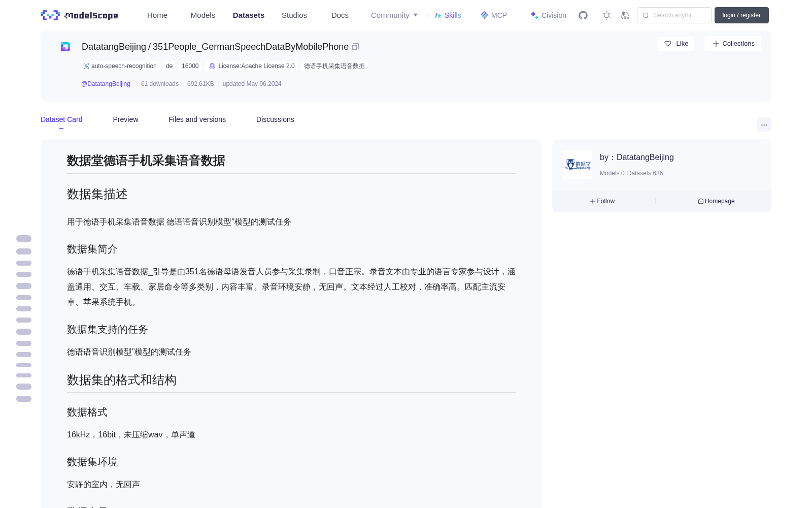Viewport: 812px width, 508px height.
Task: Click the by: DatatangBeijing author name
Action: click(637, 157)
